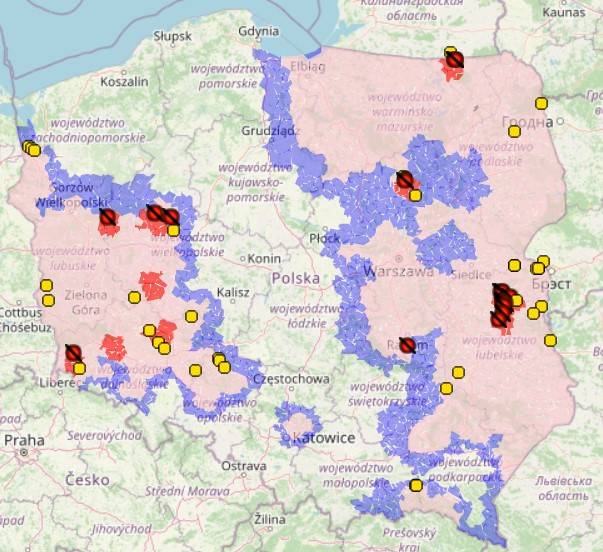This screenshot has width=603, height=552.
Task: Click the Ostrava label
Action: [244, 466]
